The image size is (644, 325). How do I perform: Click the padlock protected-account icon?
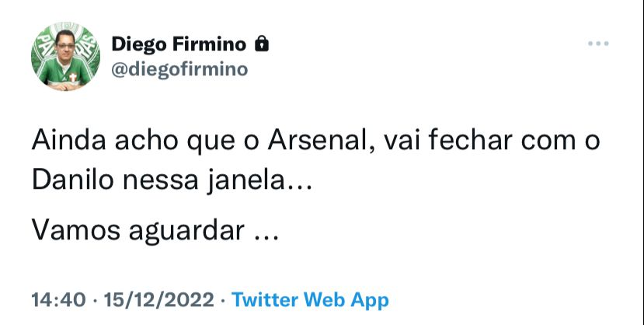pos(262,44)
